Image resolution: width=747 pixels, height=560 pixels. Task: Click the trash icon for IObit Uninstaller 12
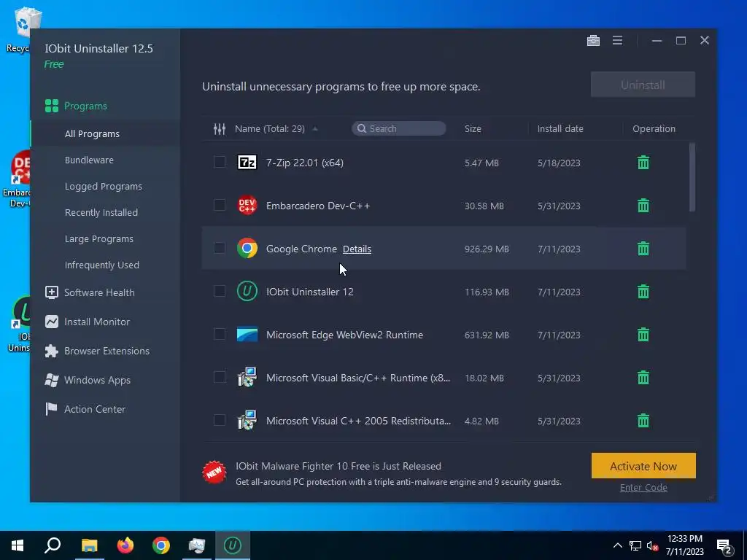point(643,292)
